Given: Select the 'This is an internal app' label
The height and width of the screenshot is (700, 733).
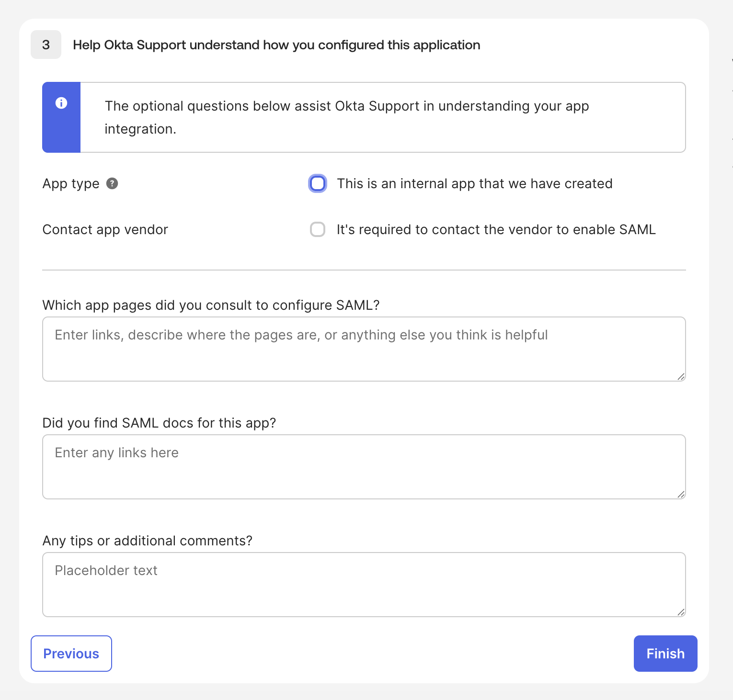Looking at the screenshot, I should tap(475, 183).
